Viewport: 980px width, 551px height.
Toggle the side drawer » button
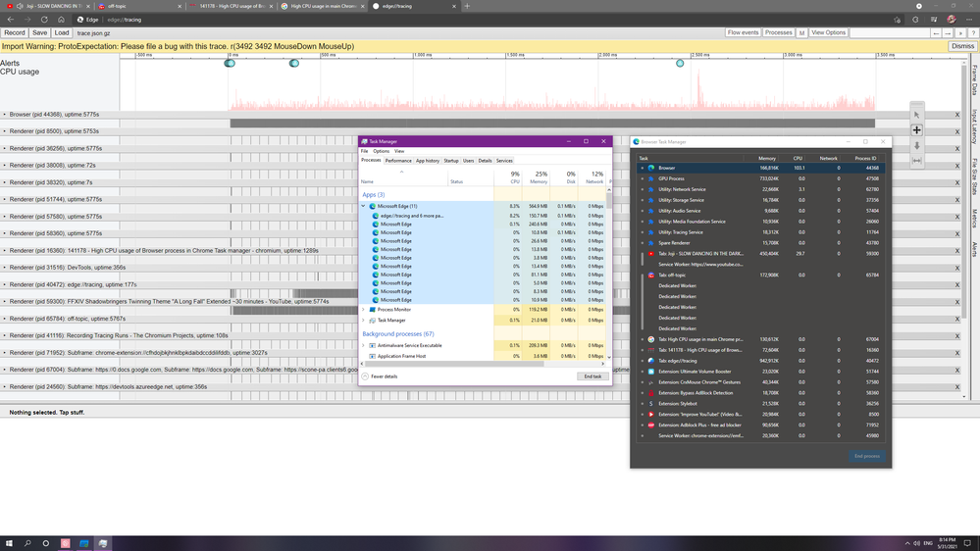pos(960,33)
